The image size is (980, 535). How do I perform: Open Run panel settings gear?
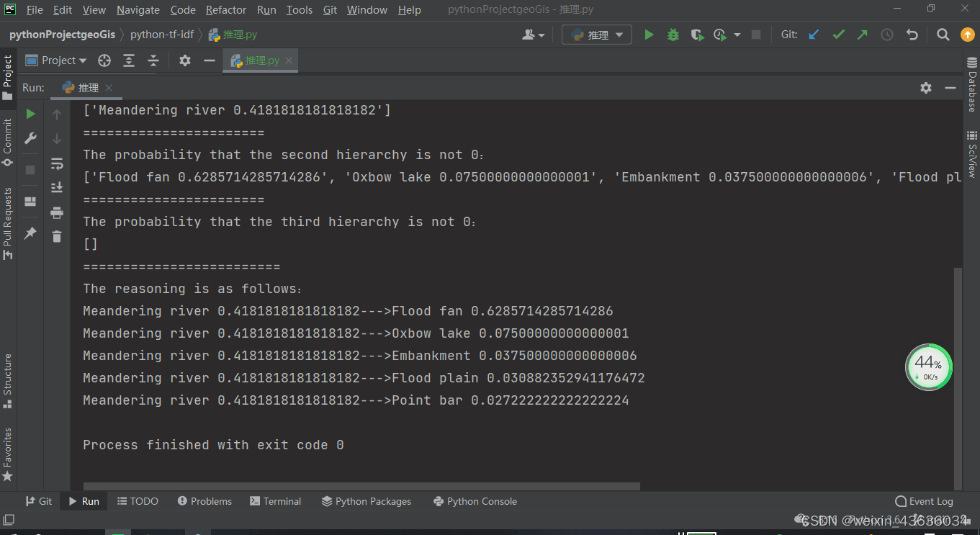pyautogui.click(x=926, y=87)
